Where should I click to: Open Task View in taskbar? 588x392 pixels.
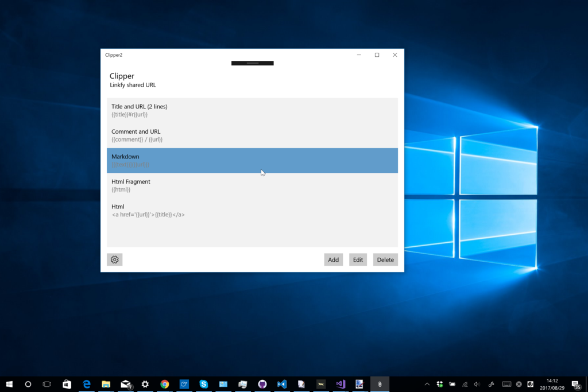47,384
